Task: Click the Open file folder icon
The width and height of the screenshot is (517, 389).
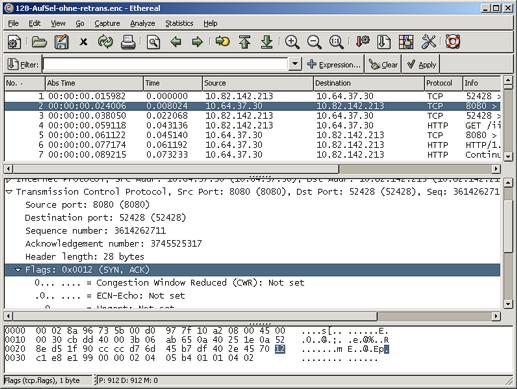Action: coord(39,42)
